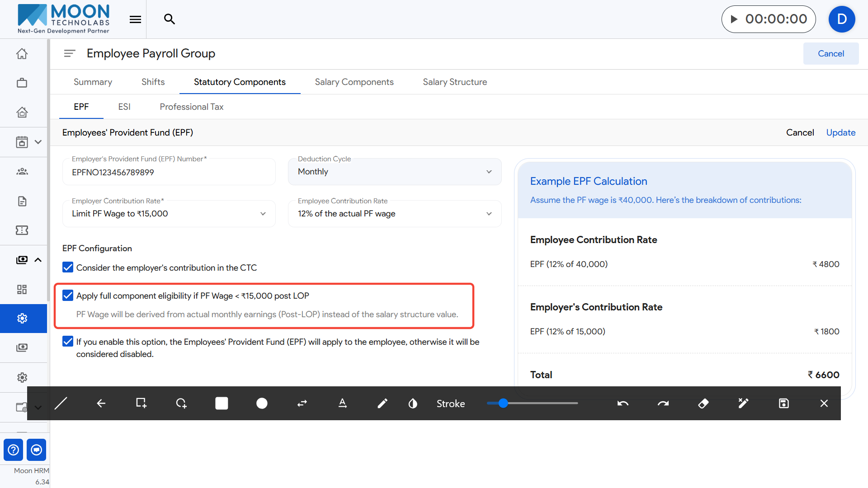Open the Deduction Cycle dropdown
The height and width of the screenshot is (488, 868).
394,172
